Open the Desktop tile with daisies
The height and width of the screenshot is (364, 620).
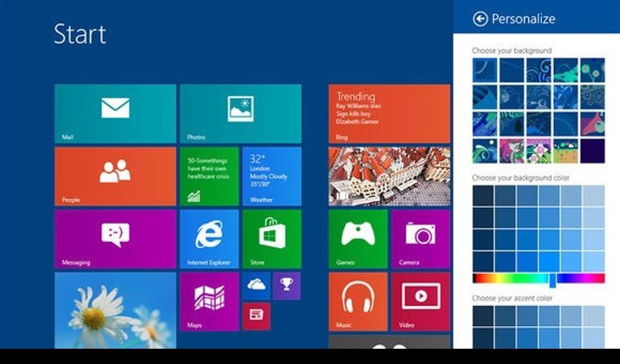[x=115, y=310]
